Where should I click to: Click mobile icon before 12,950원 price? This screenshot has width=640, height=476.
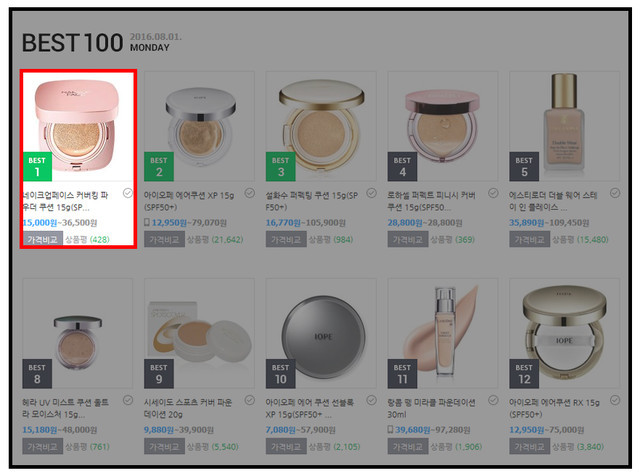147,222
